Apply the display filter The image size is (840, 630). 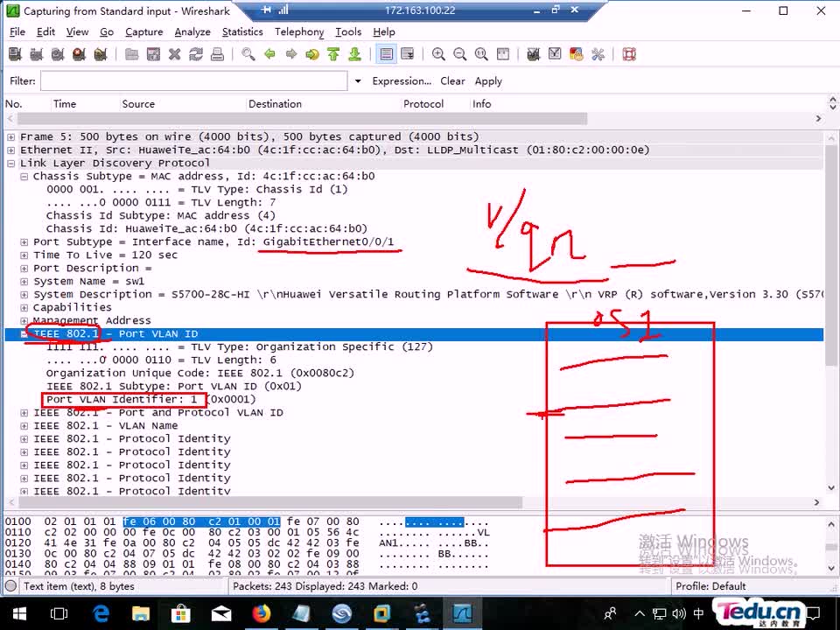click(x=488, y=80)
